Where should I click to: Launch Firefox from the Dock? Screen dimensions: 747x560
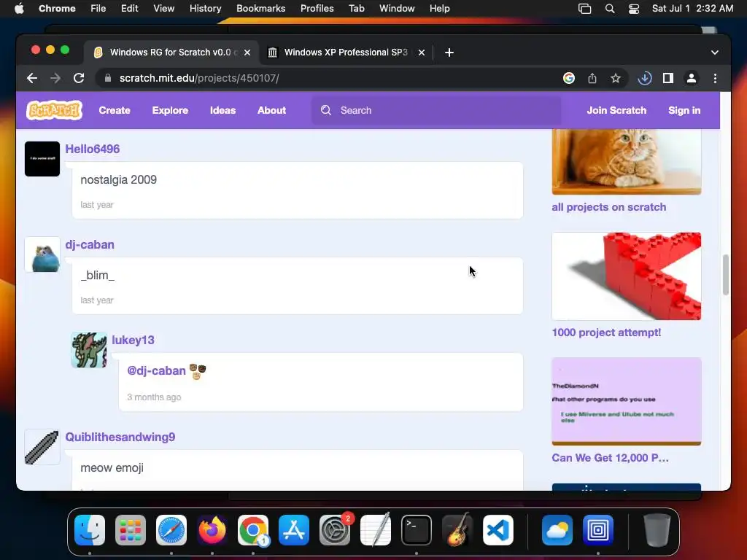point(212,530)
